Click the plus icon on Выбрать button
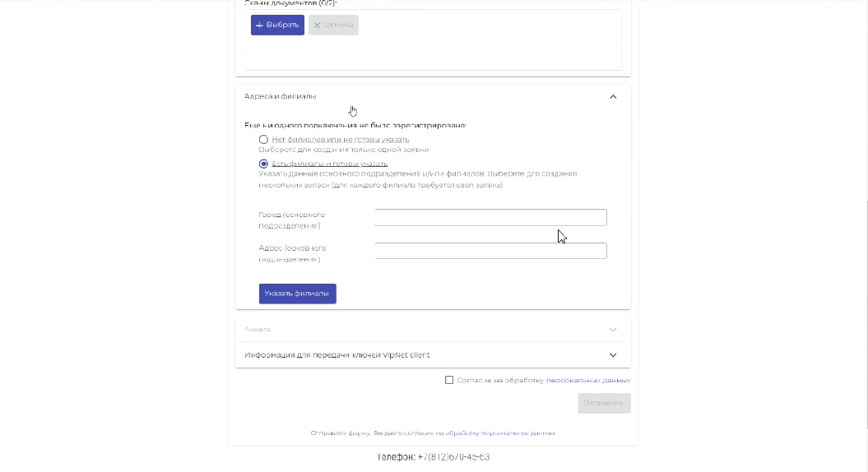The width and height of the screenshot is (868, 472). pyautogui.click(x=259, y=25)
